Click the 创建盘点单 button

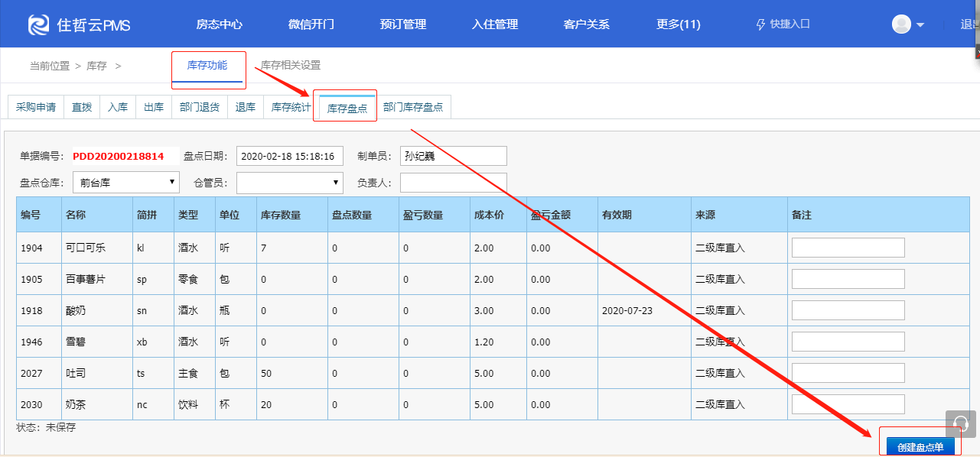click(x=920, y=447)
